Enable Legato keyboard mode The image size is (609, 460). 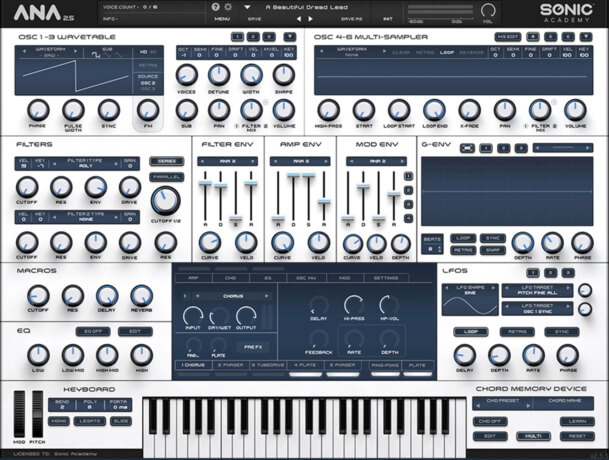point(90,421)
